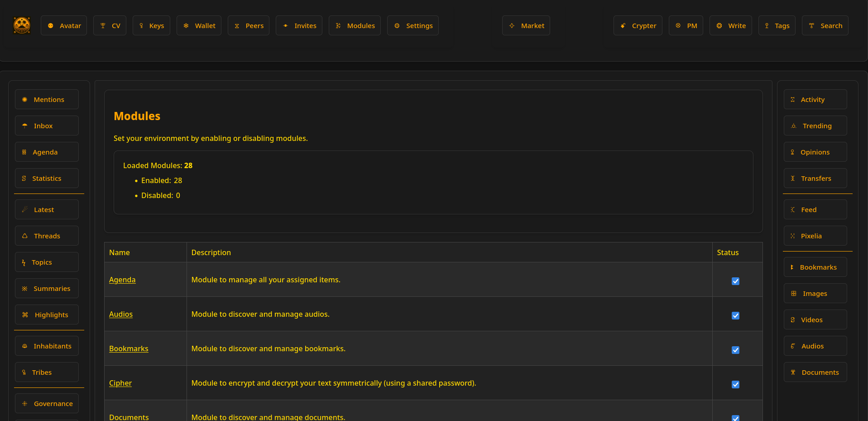Click the Governance icon
This screenshot has height=421, width=868.
(25, 404)
